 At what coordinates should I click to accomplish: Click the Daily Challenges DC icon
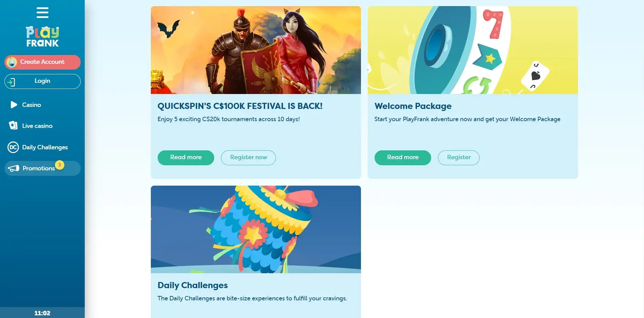[13, 147]
